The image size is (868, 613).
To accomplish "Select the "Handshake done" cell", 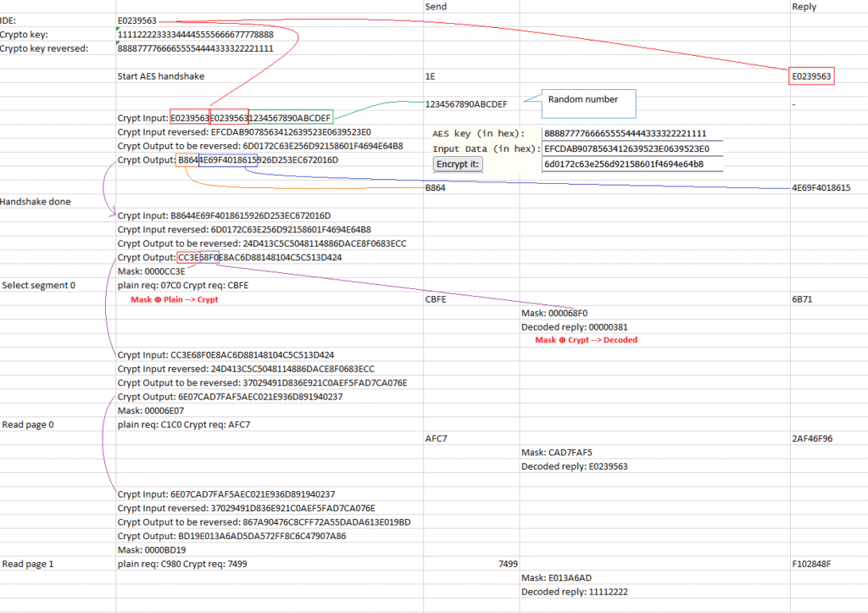I will pos(36,202).
